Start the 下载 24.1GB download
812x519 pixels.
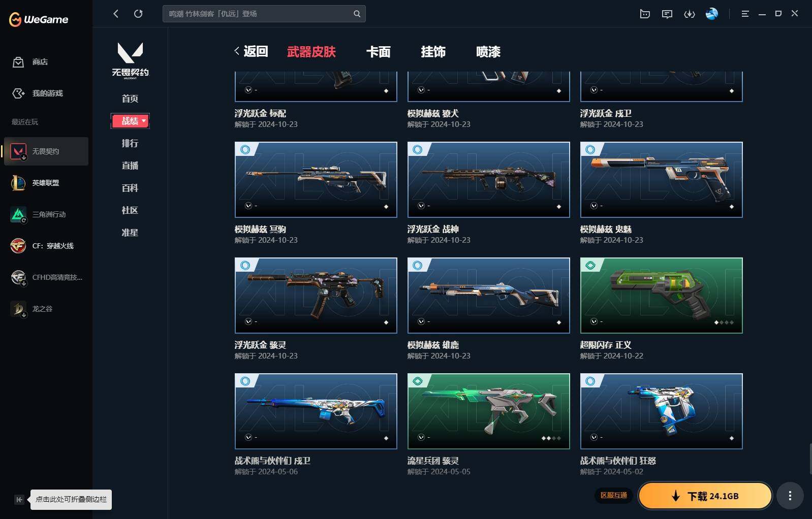point(705,496)
